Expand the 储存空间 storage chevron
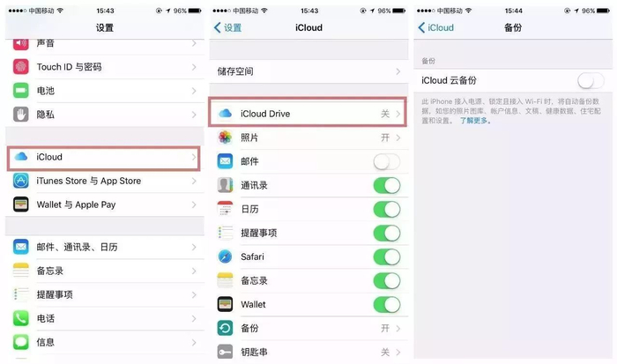The width and height of the screenshot is (617, 364). tap(398, 71)
